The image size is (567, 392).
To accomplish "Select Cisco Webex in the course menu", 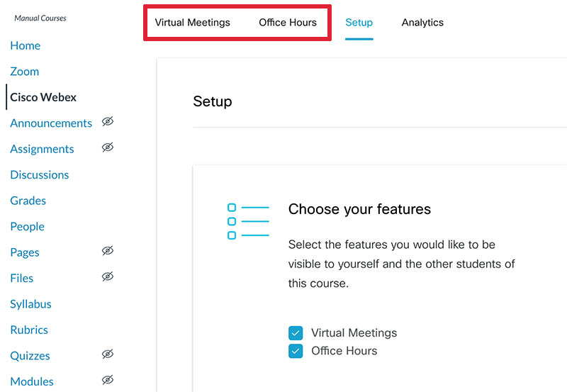I will [x=43, y=97].
